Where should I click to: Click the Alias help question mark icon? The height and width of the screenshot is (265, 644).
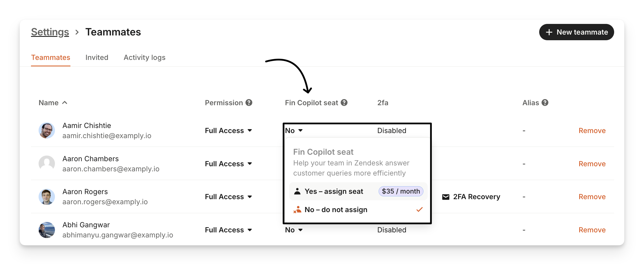coord(545,103)
